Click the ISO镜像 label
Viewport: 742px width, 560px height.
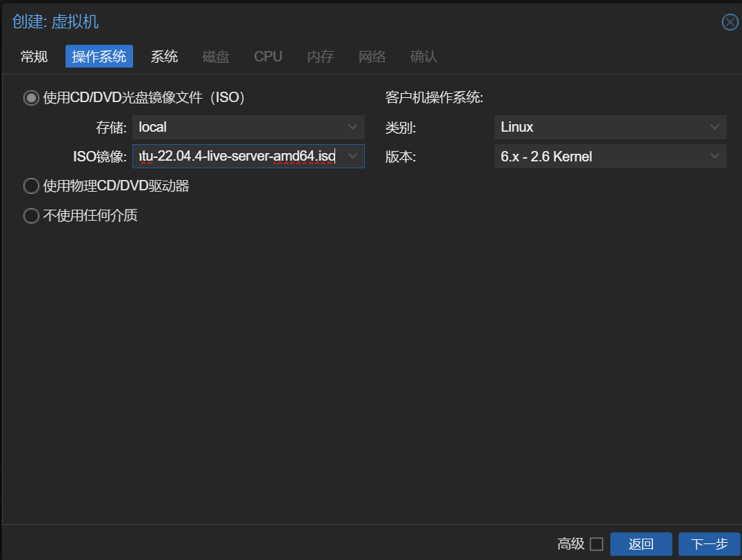100,157
